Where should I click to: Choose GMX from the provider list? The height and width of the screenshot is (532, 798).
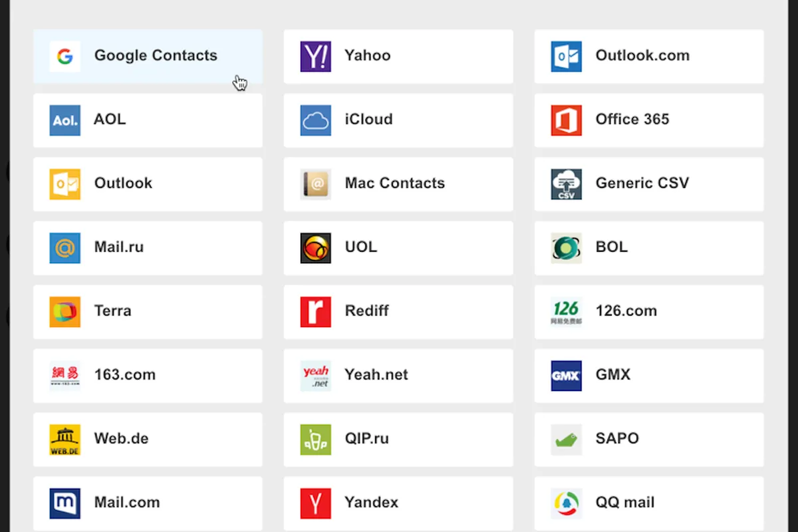tap(648, 376)
